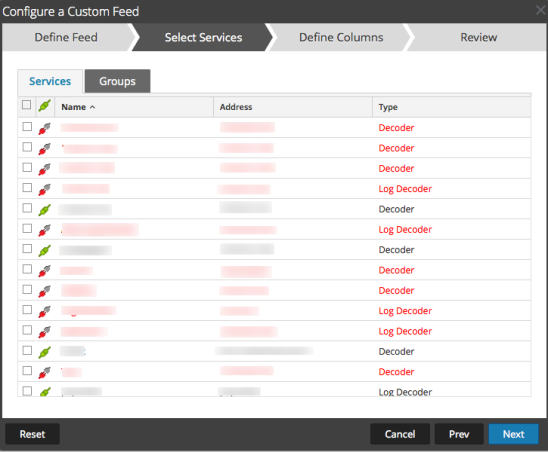The image size is (548, 452).
Task: Tick the checkbox in the twelfth service row
Action: tap(27, 350)
